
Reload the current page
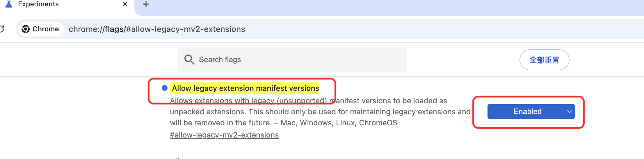click(2, 29)
